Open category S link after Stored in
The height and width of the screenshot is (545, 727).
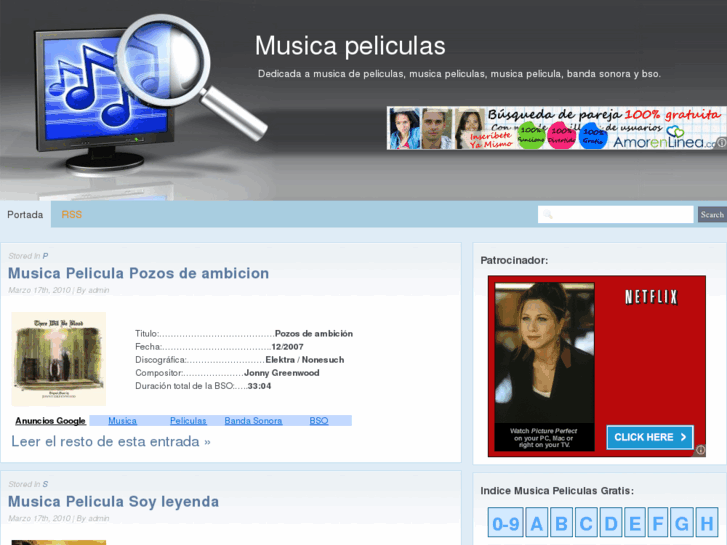pyautogui.click(x=45, y=484)
